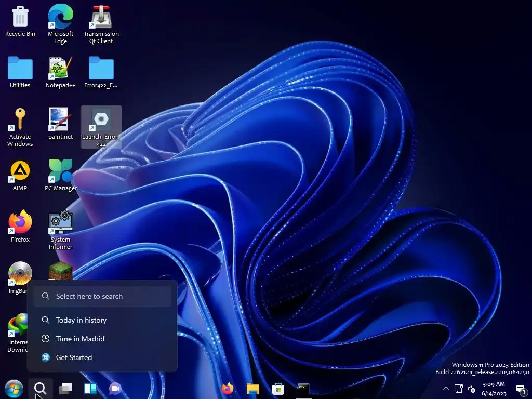Open Task View on the taskbar
The height and width of the screenshot is (399, 532).
click(x=65, y=389)
